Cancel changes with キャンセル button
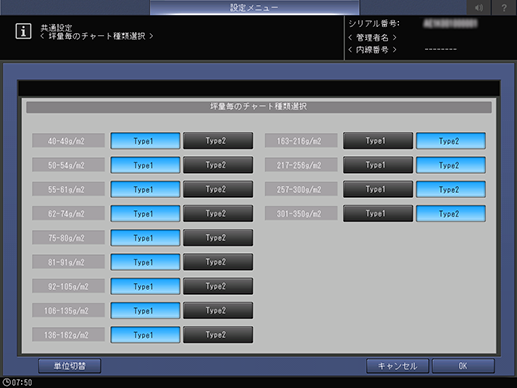Viewport: 517px width, 388px height. coord(397,366)
